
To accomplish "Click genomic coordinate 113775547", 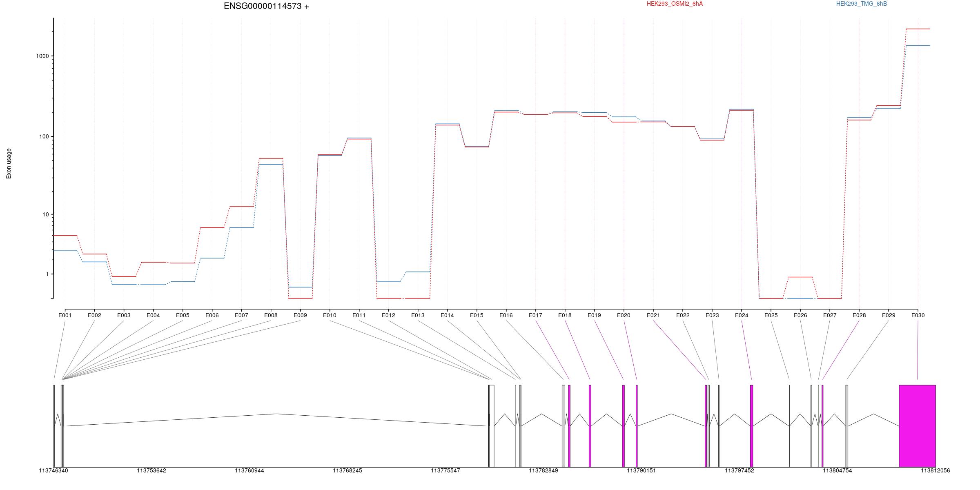I will (x=445, y=471).
